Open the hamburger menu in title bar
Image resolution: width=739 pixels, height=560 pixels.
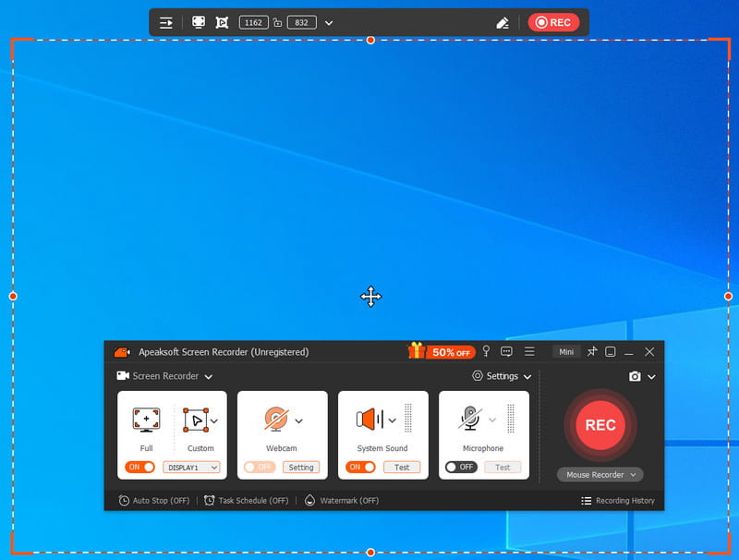point(529,352)
